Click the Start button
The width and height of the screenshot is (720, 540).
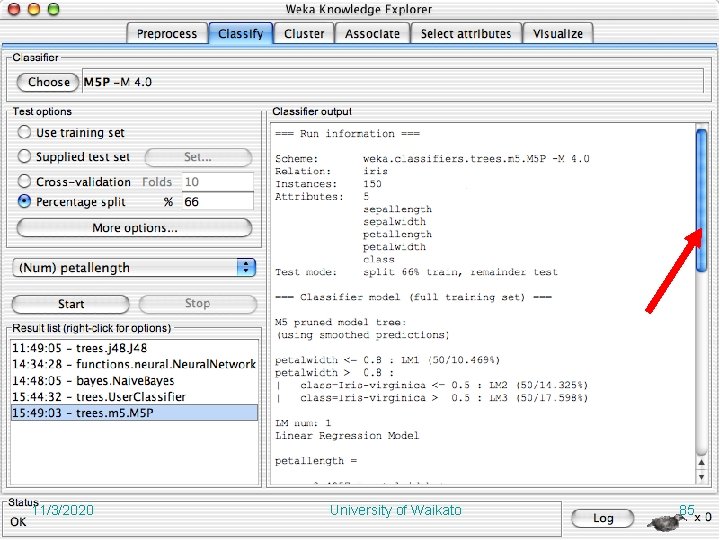tap(71, 304)
